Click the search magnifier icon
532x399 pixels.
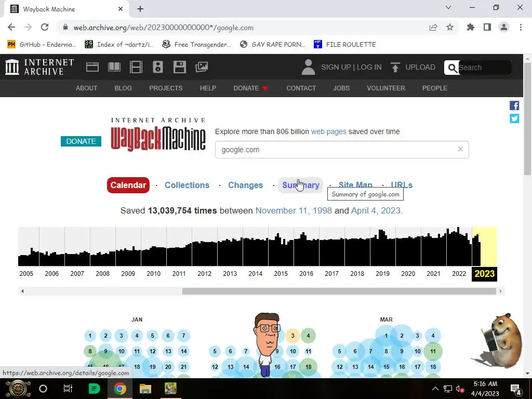coord(452,68)
